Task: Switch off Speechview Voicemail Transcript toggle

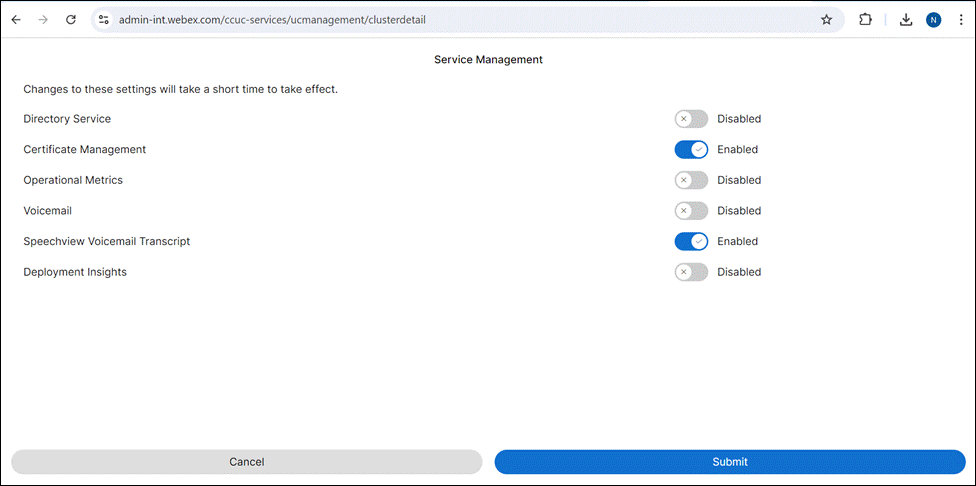Action: coord(691,241)
